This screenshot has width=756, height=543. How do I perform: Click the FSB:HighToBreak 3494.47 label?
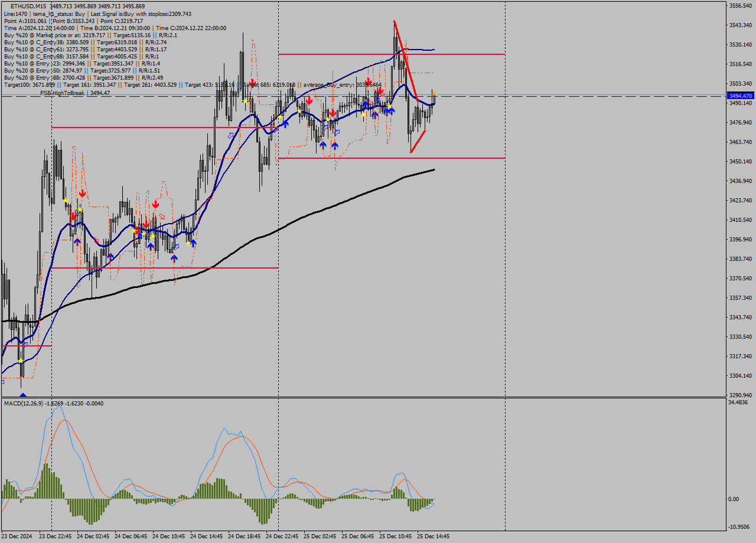tap(75, 93)
